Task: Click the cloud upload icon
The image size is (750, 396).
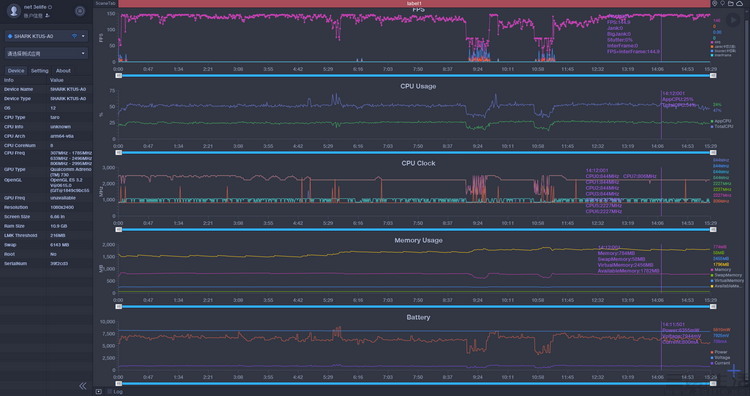Action: (x=739, y=3)
